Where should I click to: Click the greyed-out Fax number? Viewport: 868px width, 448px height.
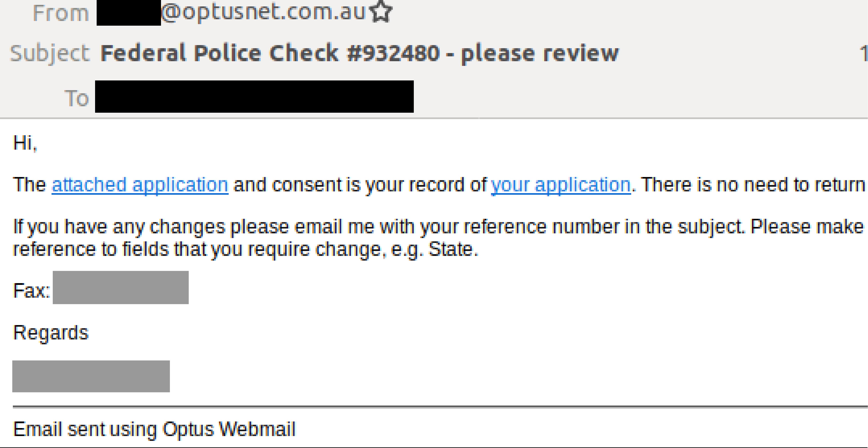click(x=121, y=287)
